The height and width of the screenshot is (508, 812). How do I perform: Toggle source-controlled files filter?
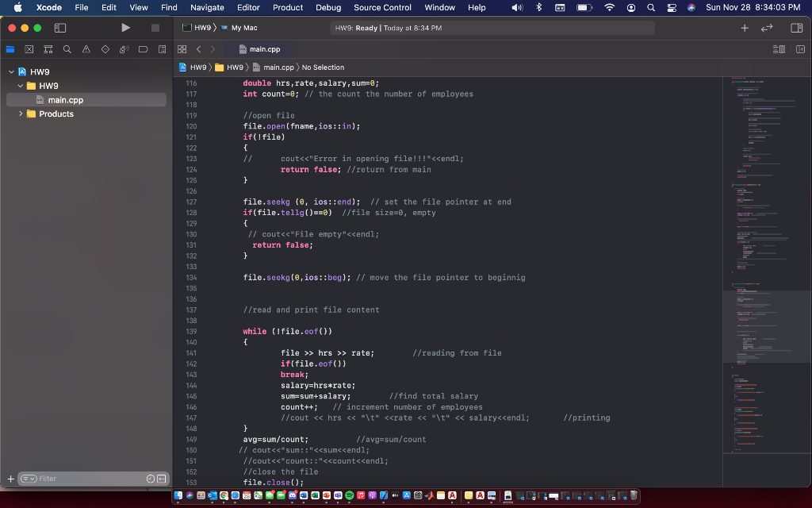point(162,479)
